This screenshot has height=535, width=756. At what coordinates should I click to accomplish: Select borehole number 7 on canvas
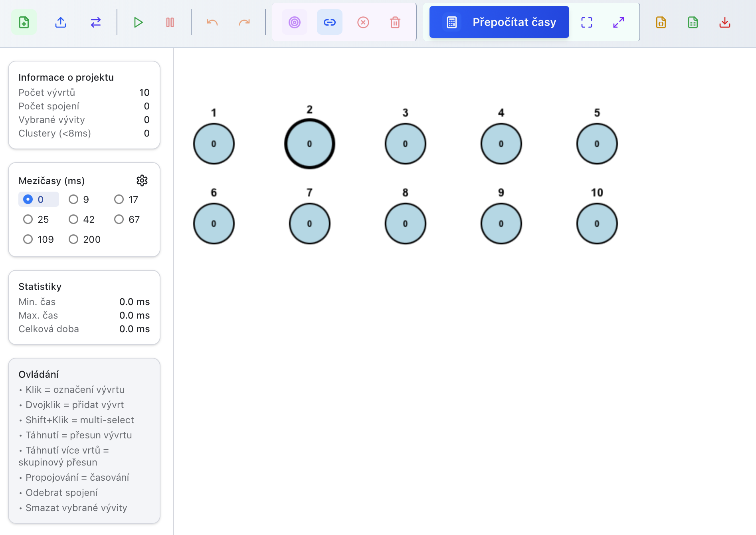click(310, 224)
